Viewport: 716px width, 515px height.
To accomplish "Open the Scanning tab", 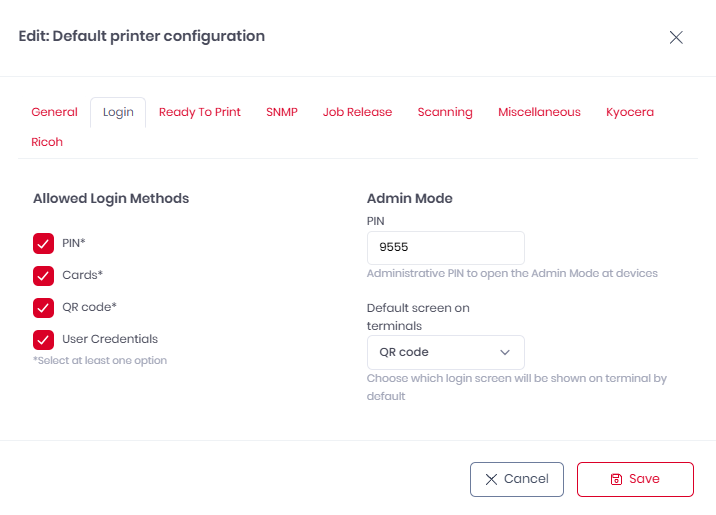I will click(x=445, y=112).
